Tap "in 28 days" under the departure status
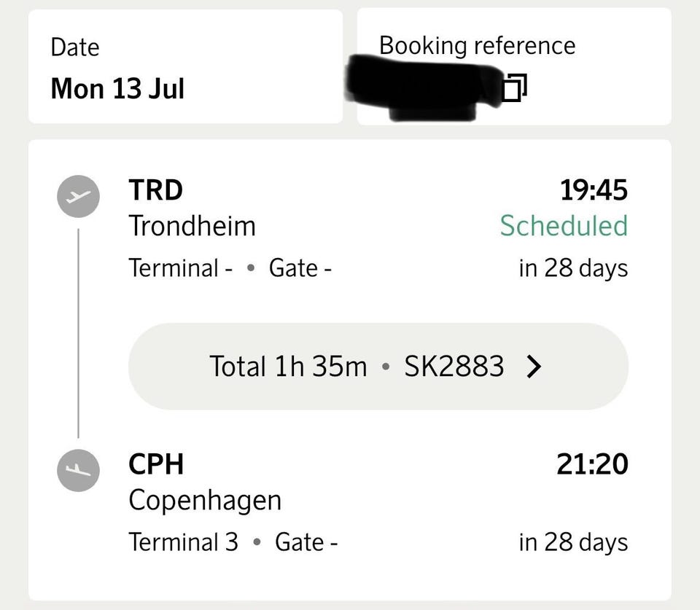Image resolution: width=700 pixels, height=610 pixels. pos(573,268)
